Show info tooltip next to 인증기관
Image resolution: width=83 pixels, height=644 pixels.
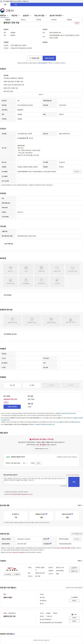(x=49, y=539)
